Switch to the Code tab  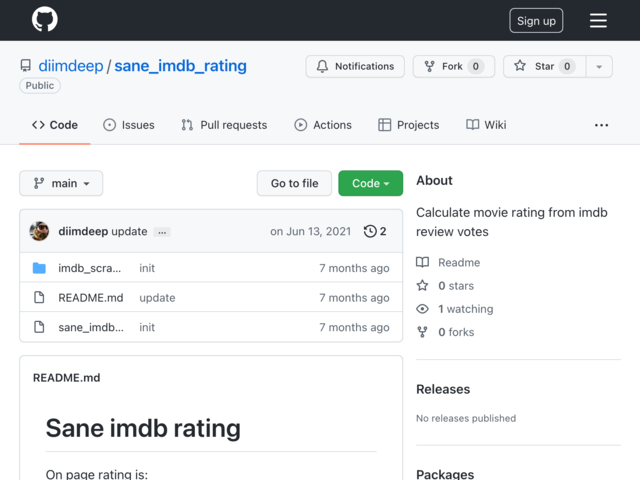(55, 125)
